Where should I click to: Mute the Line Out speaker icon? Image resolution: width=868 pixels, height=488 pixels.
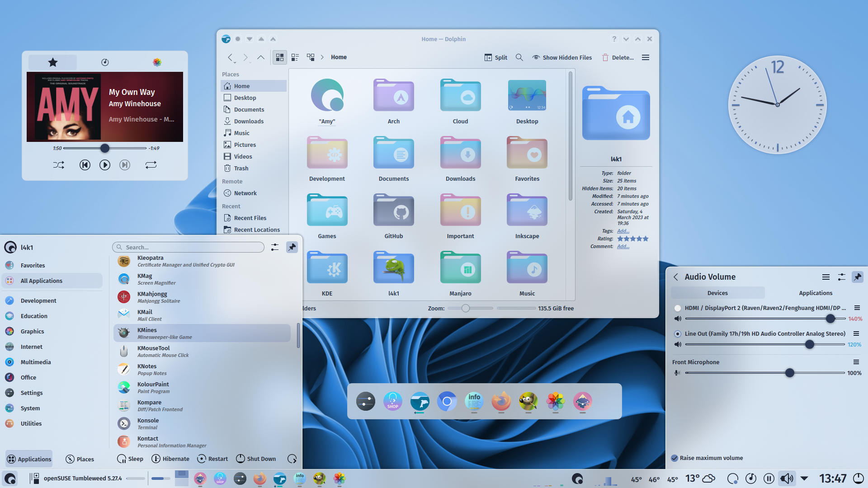pyautogui.click(x=678, y=344)
